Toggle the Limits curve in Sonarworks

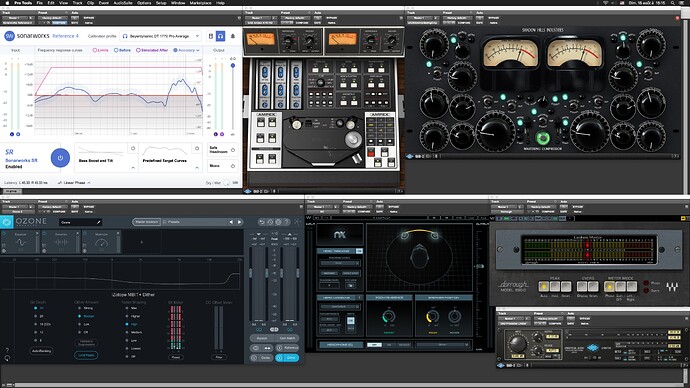[100, 50]
